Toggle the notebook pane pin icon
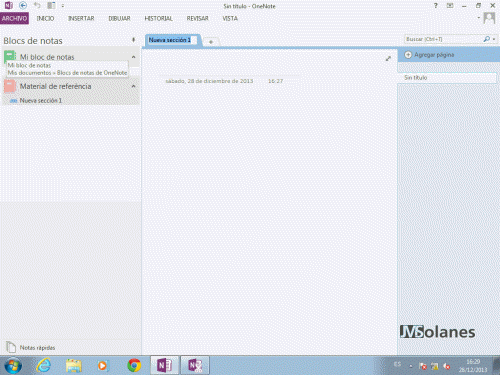 [133, 40]
